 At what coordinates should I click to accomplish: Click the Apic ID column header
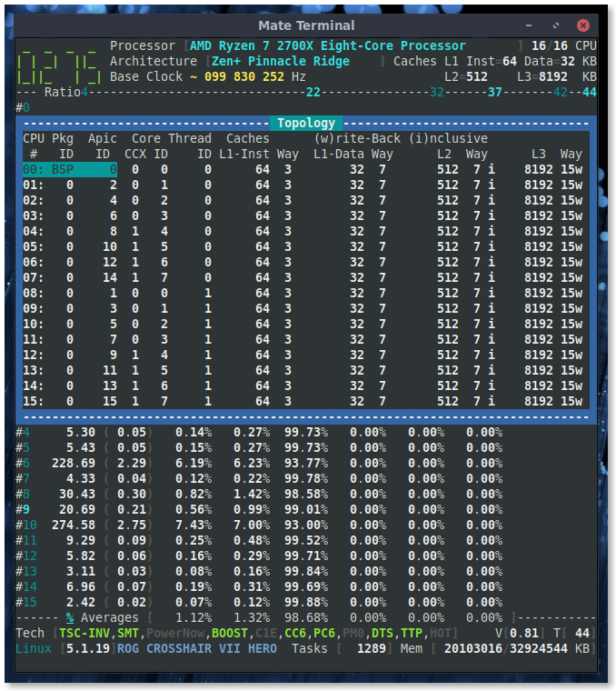[103, 146]
